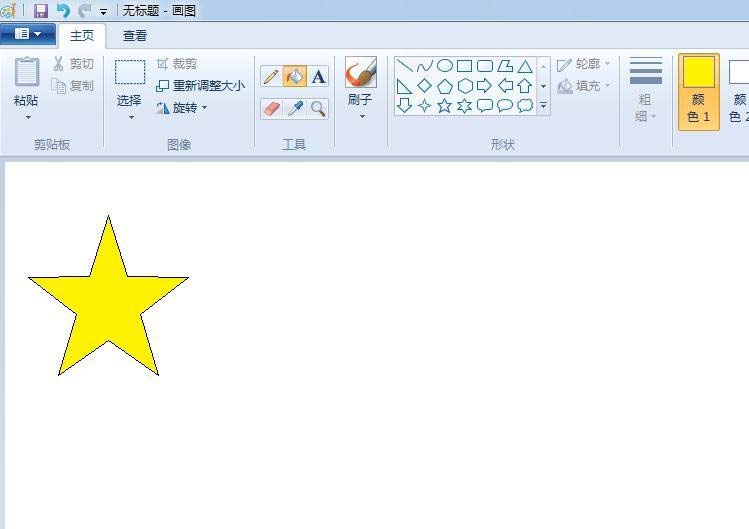Click the Redo arrow
This screenshot has width=749, height=529.
[x=84, y=11]
